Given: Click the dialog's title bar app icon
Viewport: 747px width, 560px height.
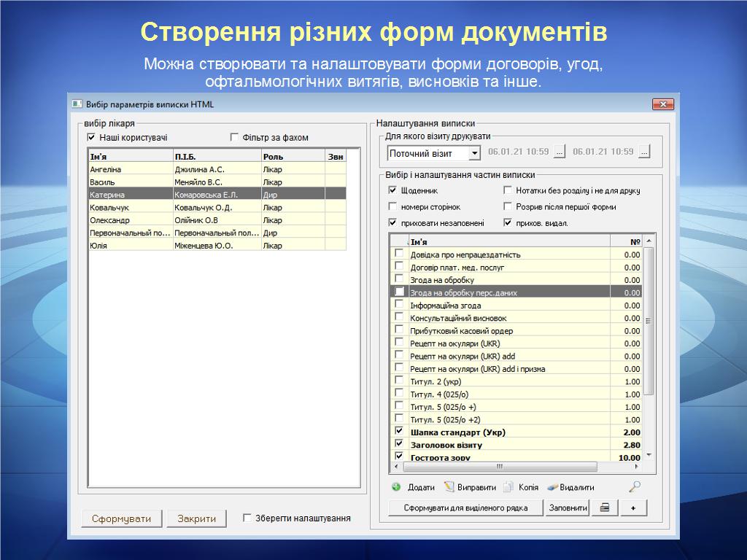Looking at the screenshot, I should click(77, 104).
